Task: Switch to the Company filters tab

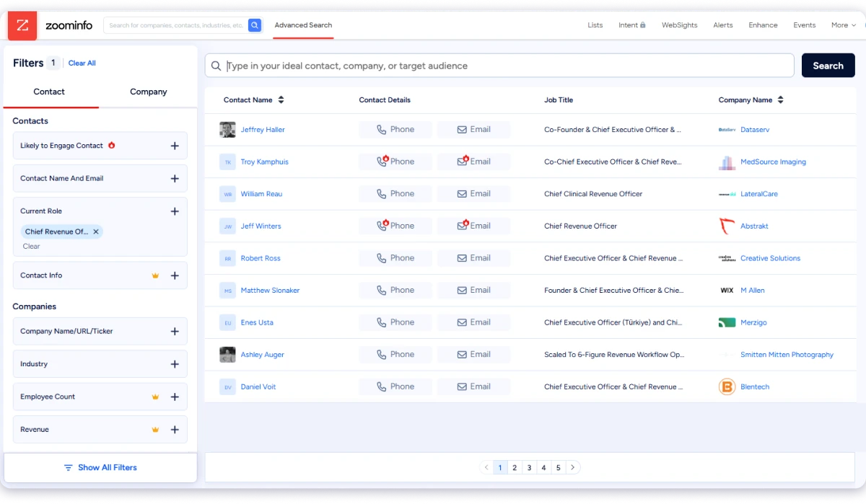Action: (x=148, y=92)
